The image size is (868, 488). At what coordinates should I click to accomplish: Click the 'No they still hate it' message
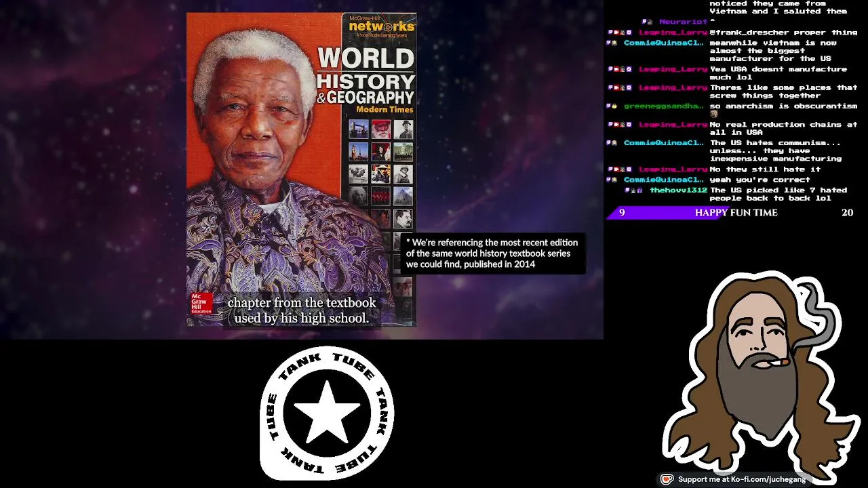(765, 169)
